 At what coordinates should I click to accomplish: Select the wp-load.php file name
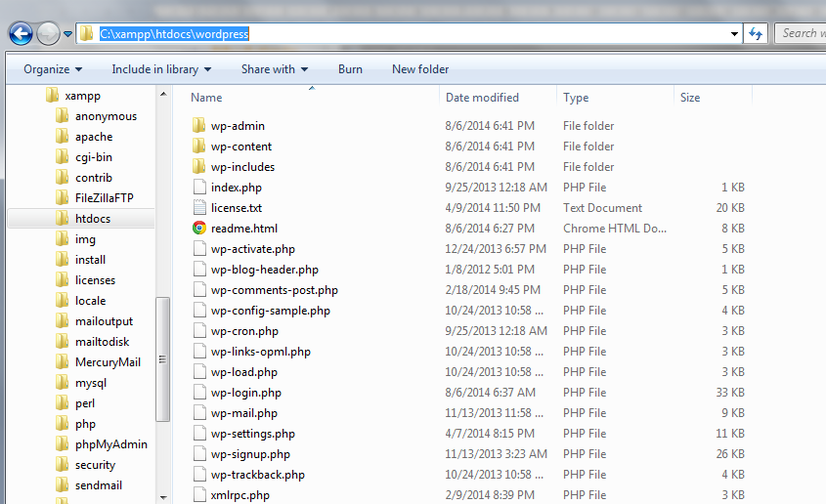tap(244, 372)
